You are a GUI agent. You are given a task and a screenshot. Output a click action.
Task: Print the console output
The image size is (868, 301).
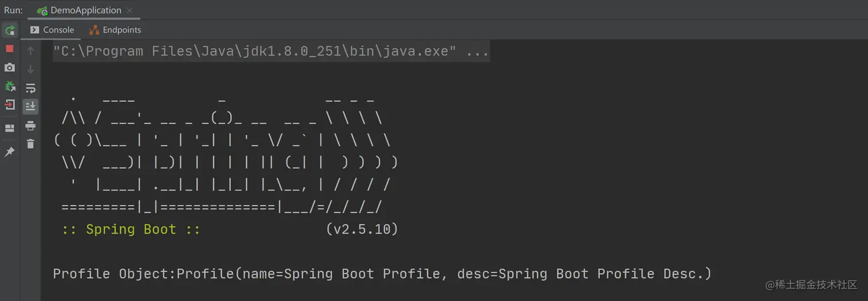pyautogui.click(x=30, y=125)
